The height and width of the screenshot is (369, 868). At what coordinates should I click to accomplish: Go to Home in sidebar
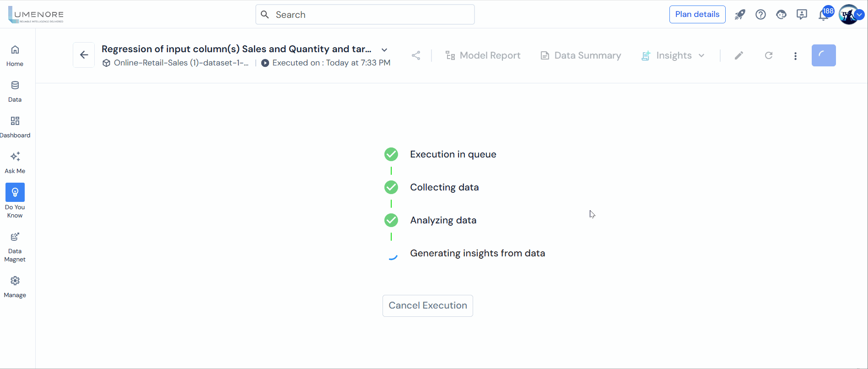(x=15, y=55)
